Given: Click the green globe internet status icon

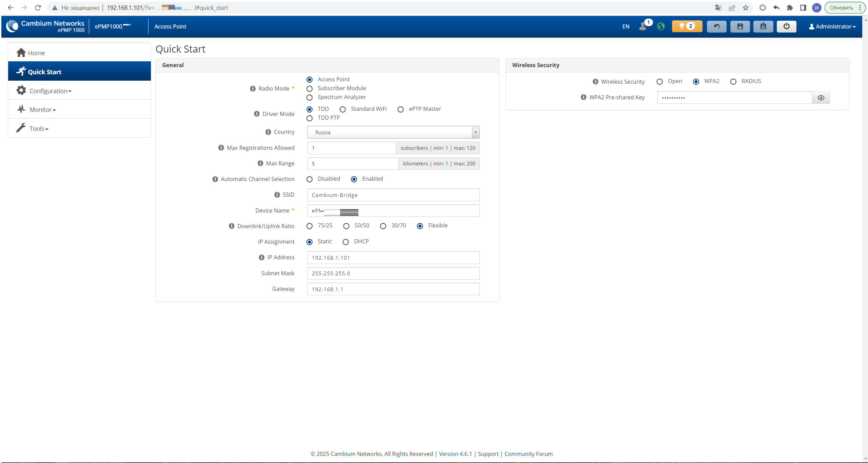Looking at the screenshot, I should coord(660,26).
